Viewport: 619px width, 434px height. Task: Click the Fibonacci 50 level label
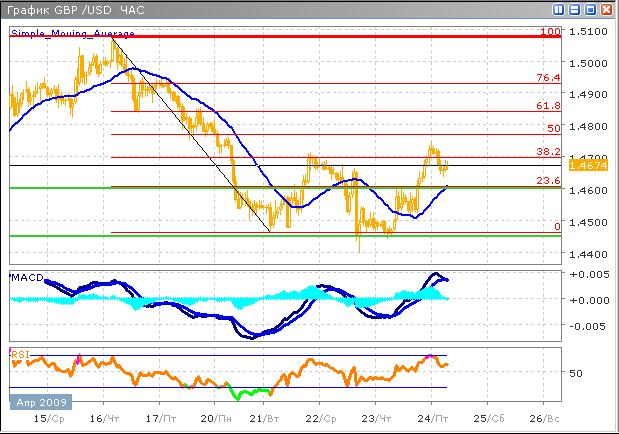[x=554, y=128]
